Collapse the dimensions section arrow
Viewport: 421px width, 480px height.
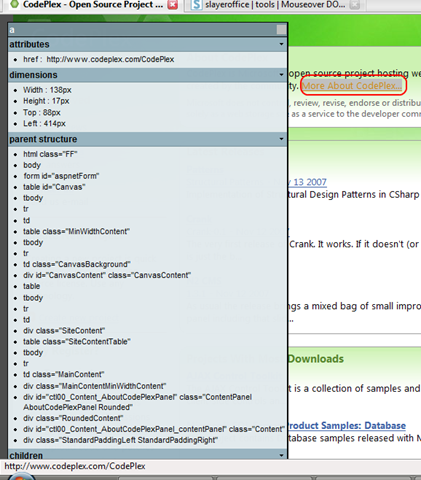pos(281,75)
